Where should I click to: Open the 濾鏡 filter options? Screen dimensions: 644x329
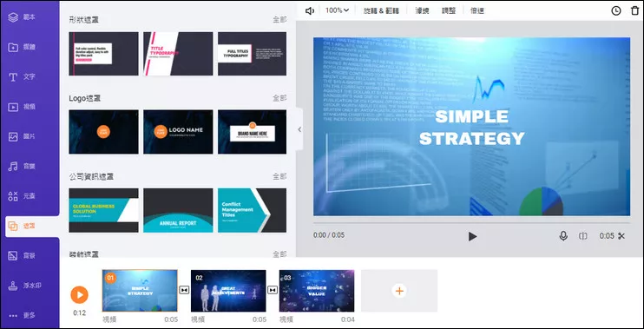click(422, 10)
